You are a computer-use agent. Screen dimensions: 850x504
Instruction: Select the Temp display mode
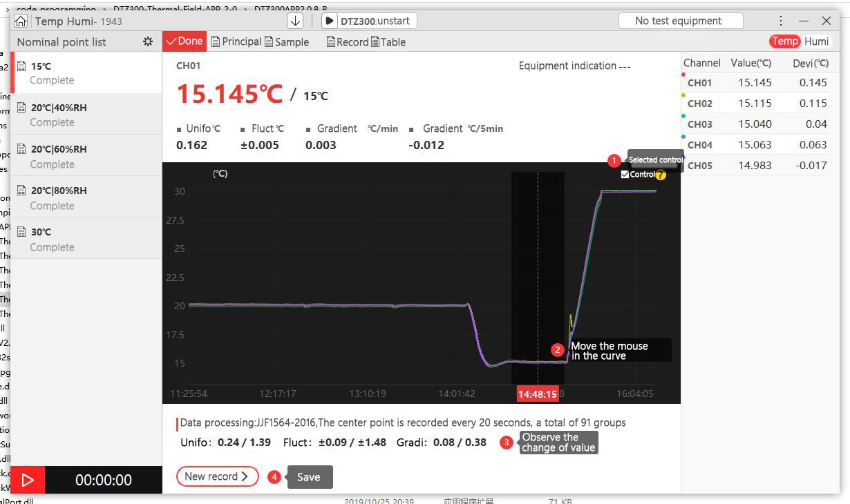point(784,41)
